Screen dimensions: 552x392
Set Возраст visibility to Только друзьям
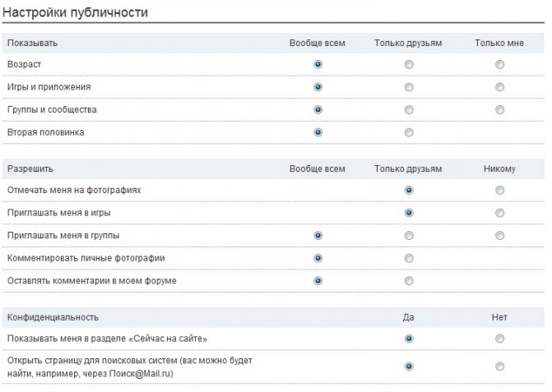pyautogui.click(x=409, y=64)
